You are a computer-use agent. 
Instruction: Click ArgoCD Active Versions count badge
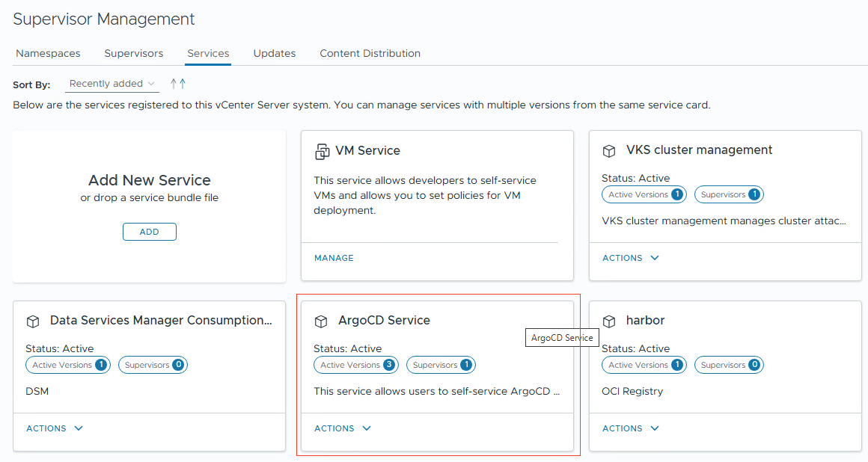click(389, 365)
